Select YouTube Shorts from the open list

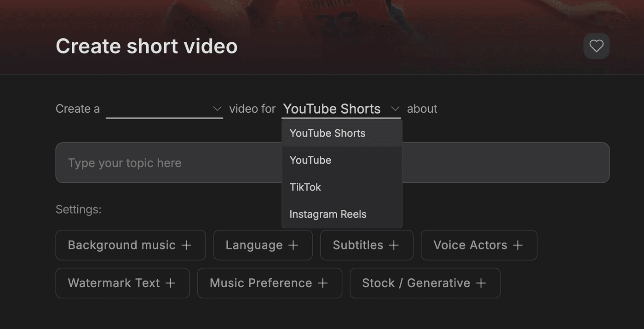tap(328, 133)
